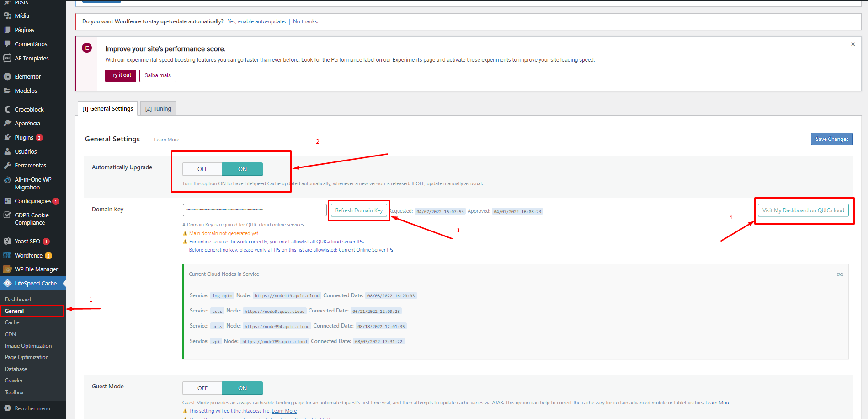Open the Database submenu item
The image size is (868, 419).
point(16,369)
